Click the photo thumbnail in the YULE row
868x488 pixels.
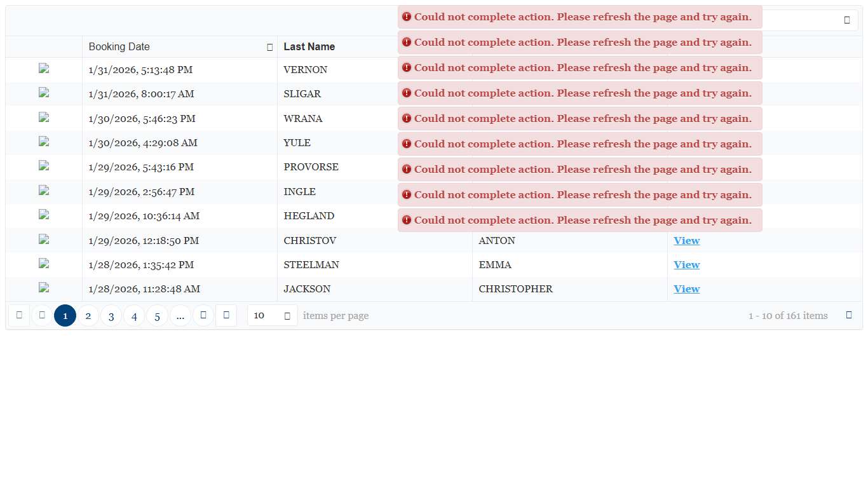44,142
